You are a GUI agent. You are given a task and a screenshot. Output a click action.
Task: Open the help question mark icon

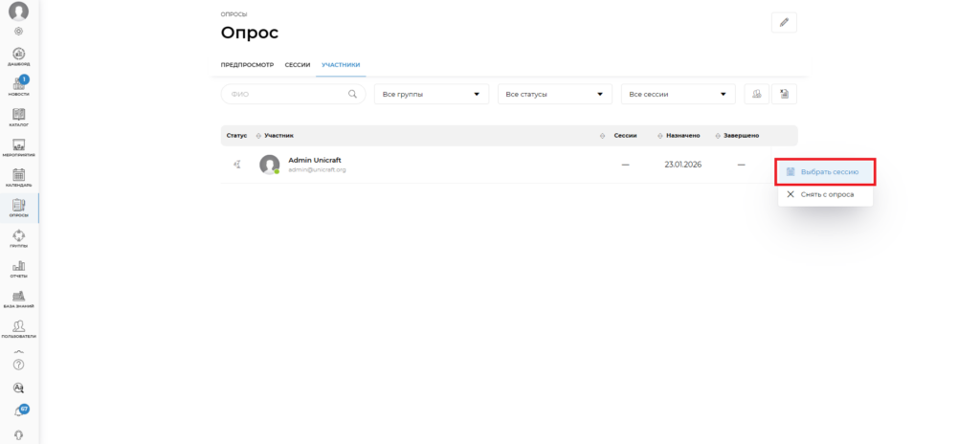19,365
